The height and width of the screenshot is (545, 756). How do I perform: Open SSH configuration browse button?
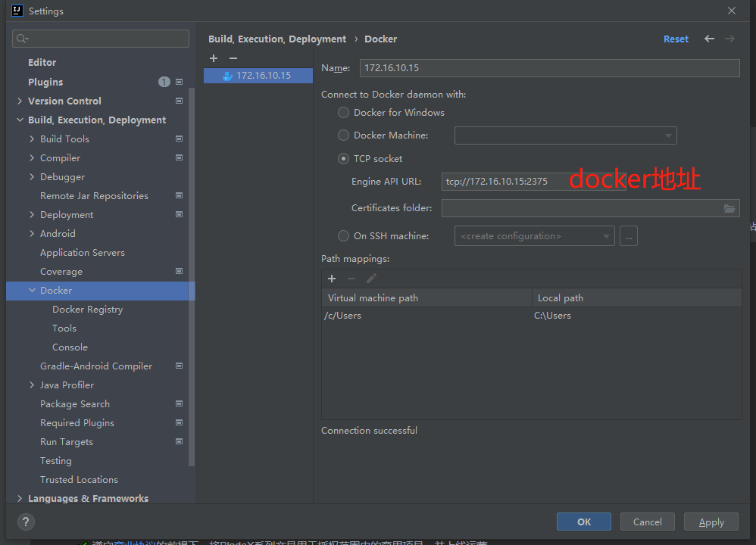click(x=629, y=236)
